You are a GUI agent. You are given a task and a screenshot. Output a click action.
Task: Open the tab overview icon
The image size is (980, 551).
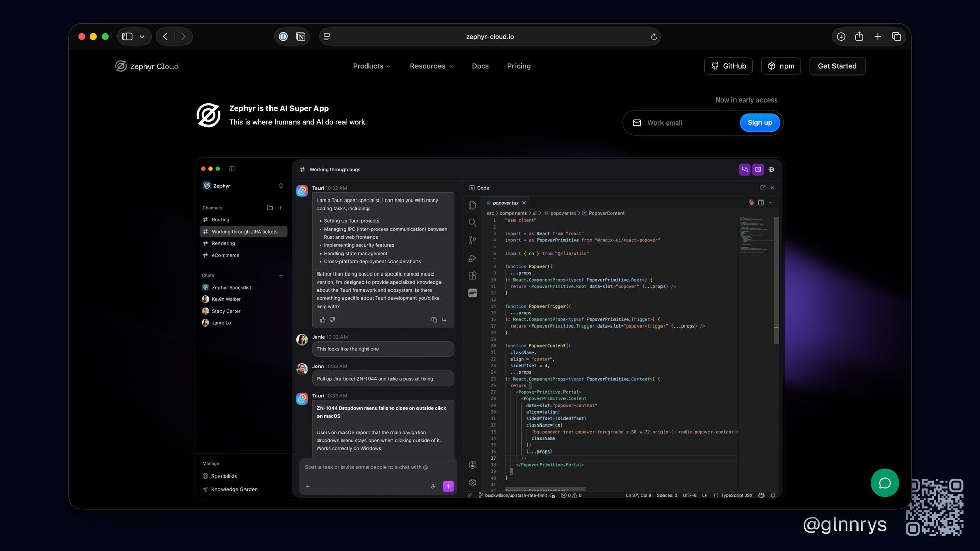pyautogui.click(x=896, y=37)
